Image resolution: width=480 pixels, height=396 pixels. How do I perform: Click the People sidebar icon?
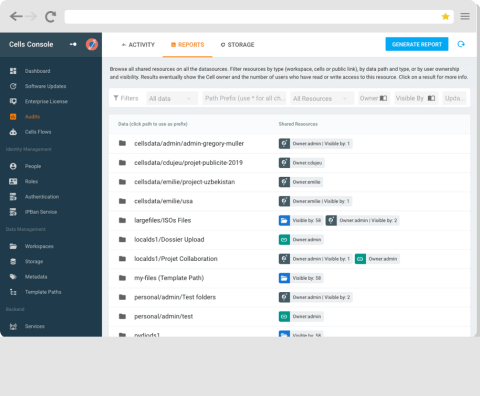[13, 166]
